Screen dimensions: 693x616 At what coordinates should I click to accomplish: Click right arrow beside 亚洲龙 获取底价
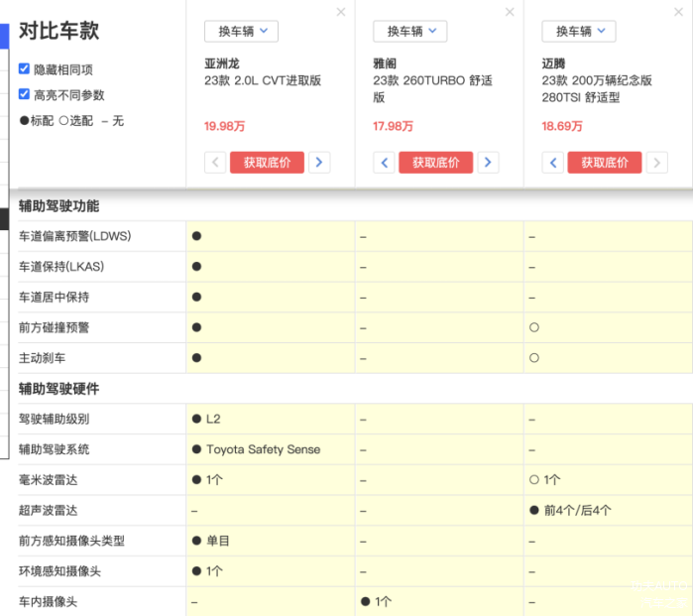pyautogui.click(x=319, y=163)
